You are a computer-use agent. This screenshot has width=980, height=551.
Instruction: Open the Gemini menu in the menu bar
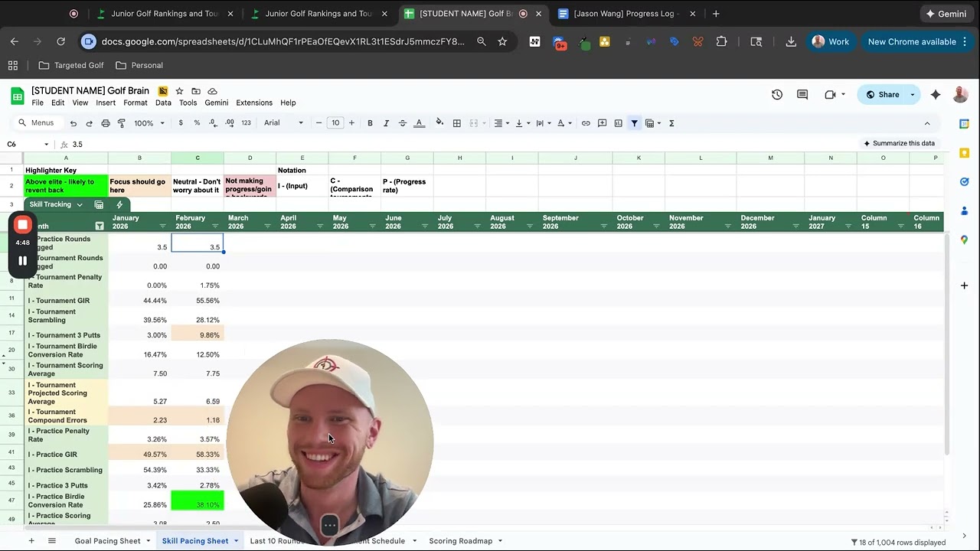coord(217,103)
